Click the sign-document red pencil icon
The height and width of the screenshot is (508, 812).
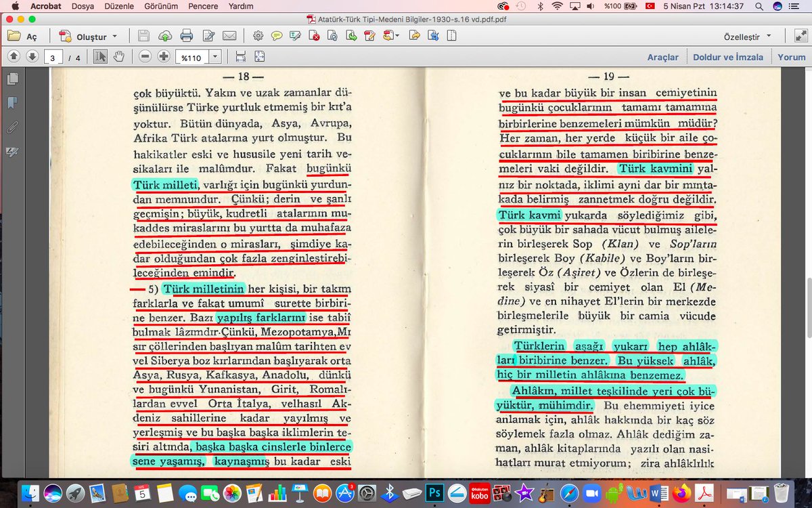pyautogui.click(x=369, y=36)
